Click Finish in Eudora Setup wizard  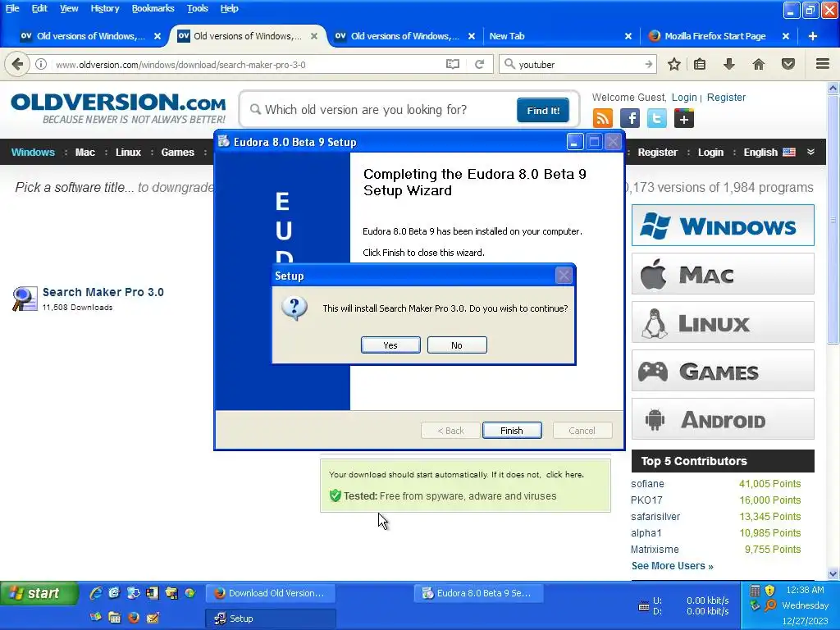pos(512,430)
